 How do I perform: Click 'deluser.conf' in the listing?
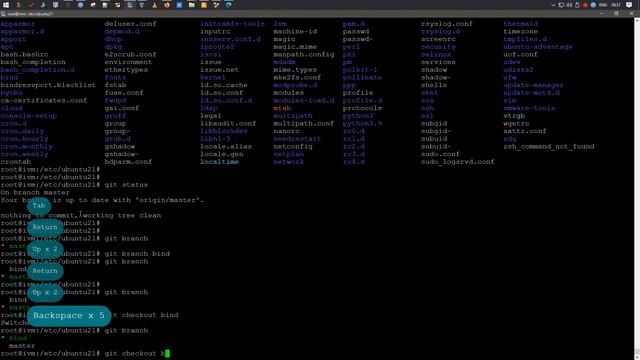pos(130,24)
